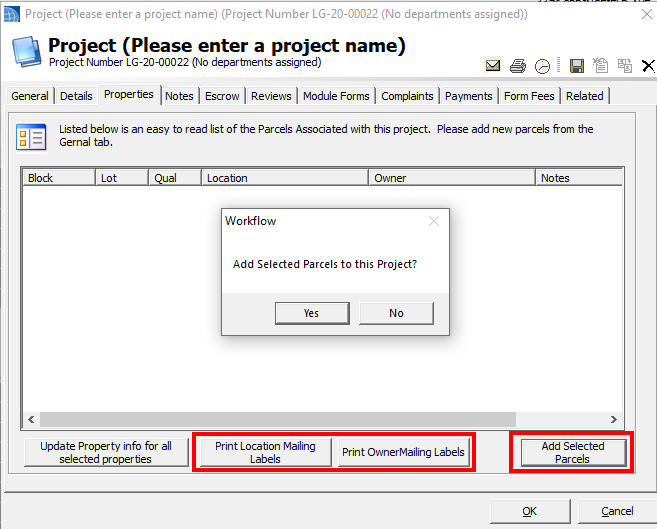Click the printer toolbar icon

click(518, 66)
